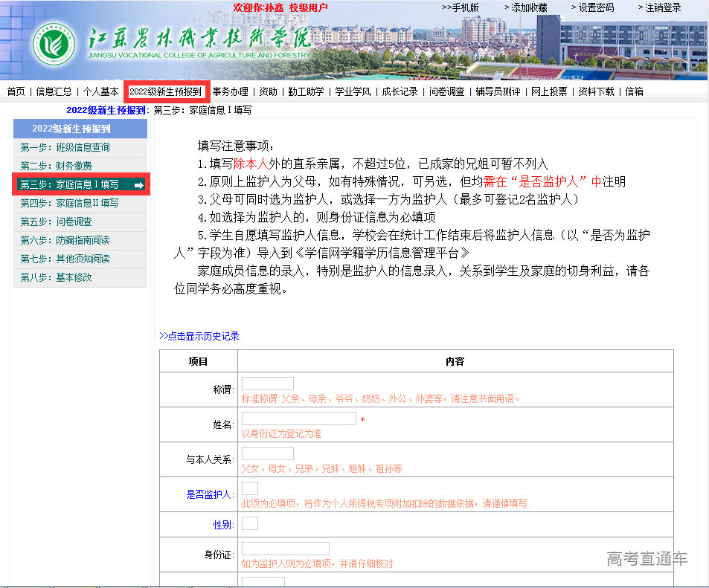Image resolution: width=709 pixels, height=588 pixels.
Task: Open the 2022级新生预报到 menu tab
Action: pos(166,91)
